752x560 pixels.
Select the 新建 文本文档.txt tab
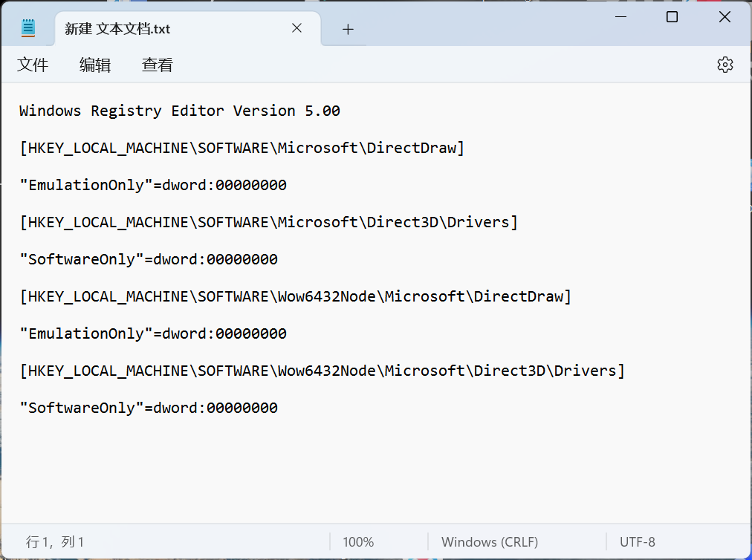tap(187, 29)
